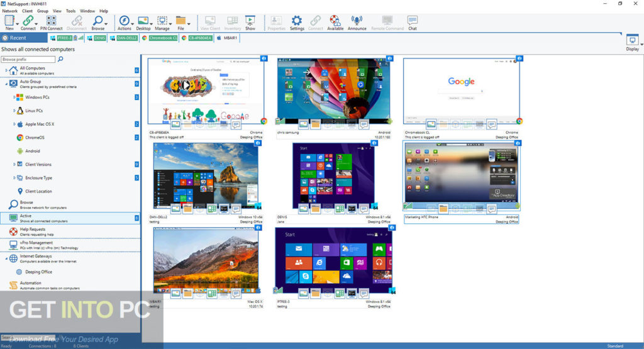Click view screen icon under DENIS thumbnail
This screenshot has height=349, width=644.
click(304, 209)
